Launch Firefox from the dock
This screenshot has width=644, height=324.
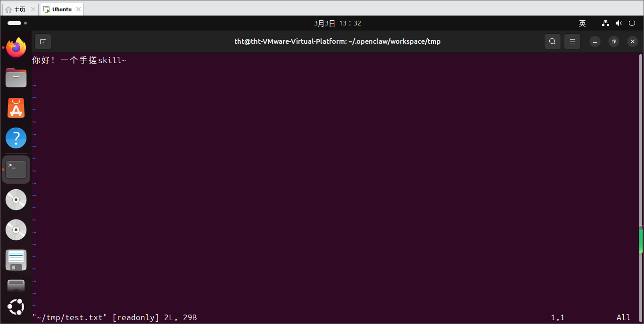pos(16,48)
